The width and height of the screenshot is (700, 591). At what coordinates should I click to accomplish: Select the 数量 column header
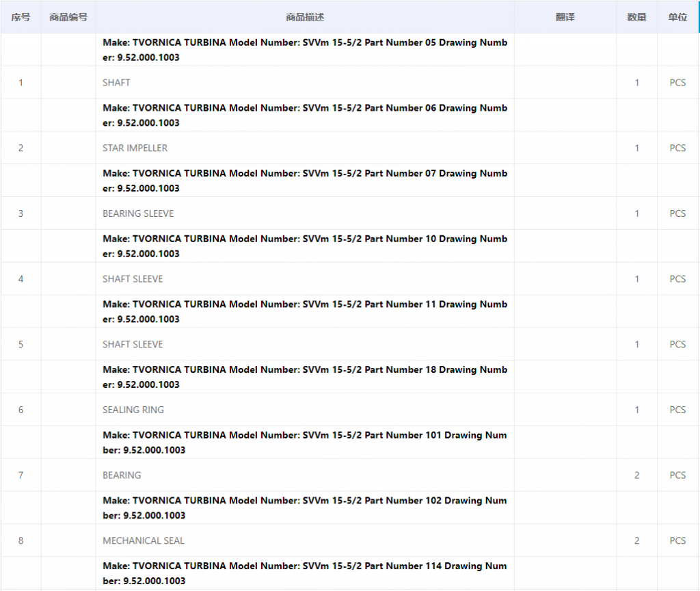click(636, 17)
